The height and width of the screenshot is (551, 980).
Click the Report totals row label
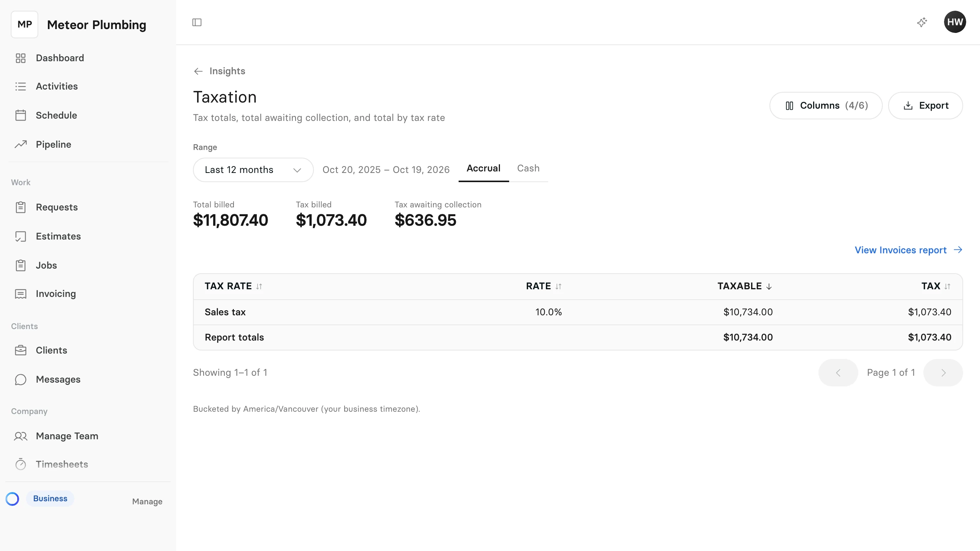[x=234, y=337]
